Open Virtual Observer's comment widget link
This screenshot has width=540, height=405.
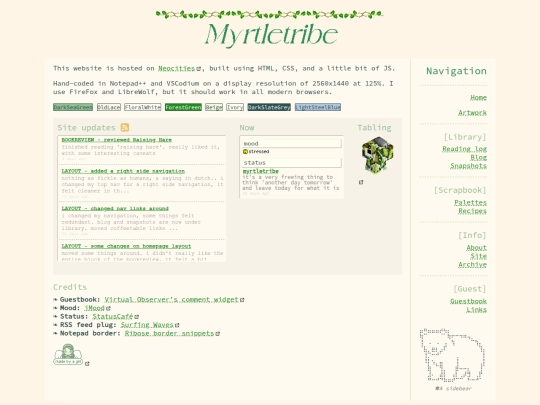(x=172, y=300)
